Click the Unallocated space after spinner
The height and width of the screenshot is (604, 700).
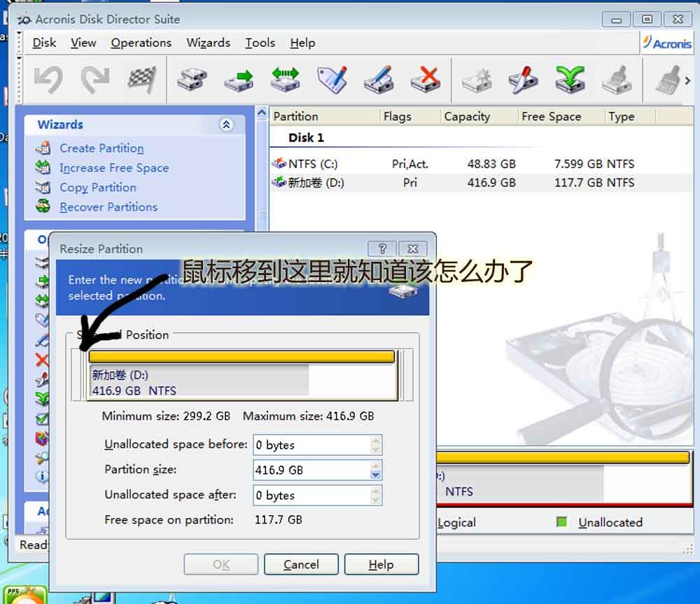point(375,495)
